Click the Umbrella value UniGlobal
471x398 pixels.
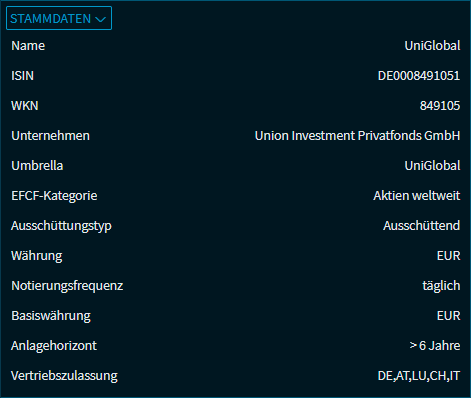point(432,166)
